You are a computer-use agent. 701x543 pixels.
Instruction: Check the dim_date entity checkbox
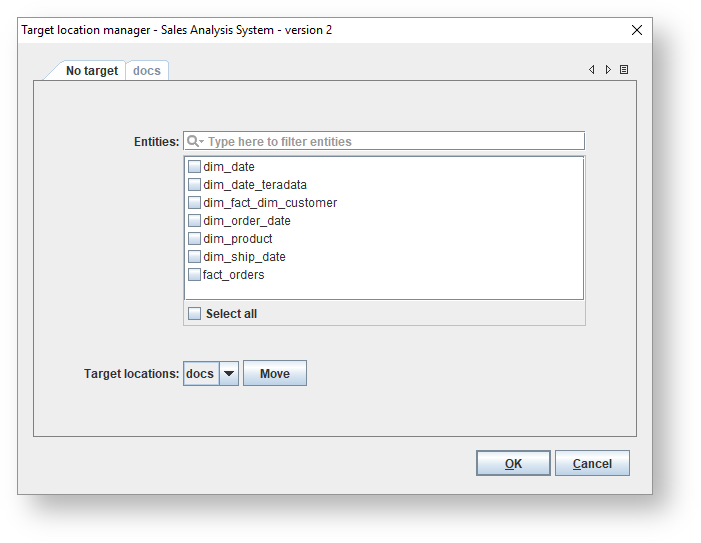(x=195, y=167)
